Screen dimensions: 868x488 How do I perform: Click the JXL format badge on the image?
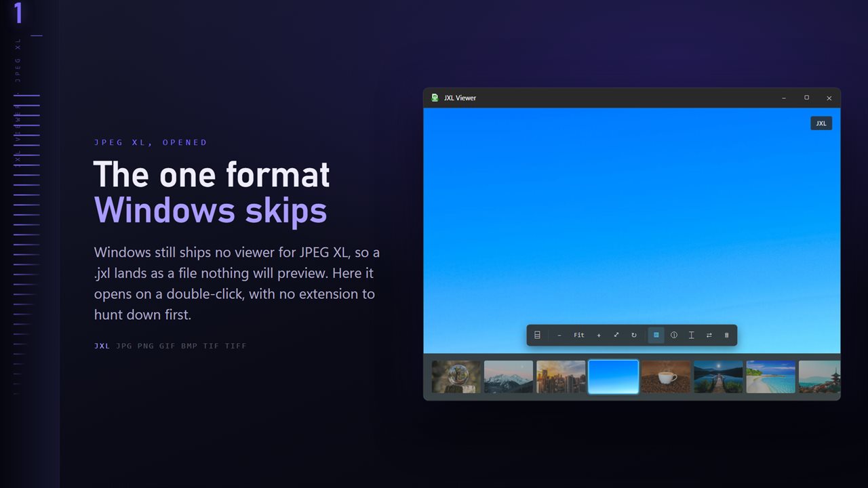click(x=821, y=123)
